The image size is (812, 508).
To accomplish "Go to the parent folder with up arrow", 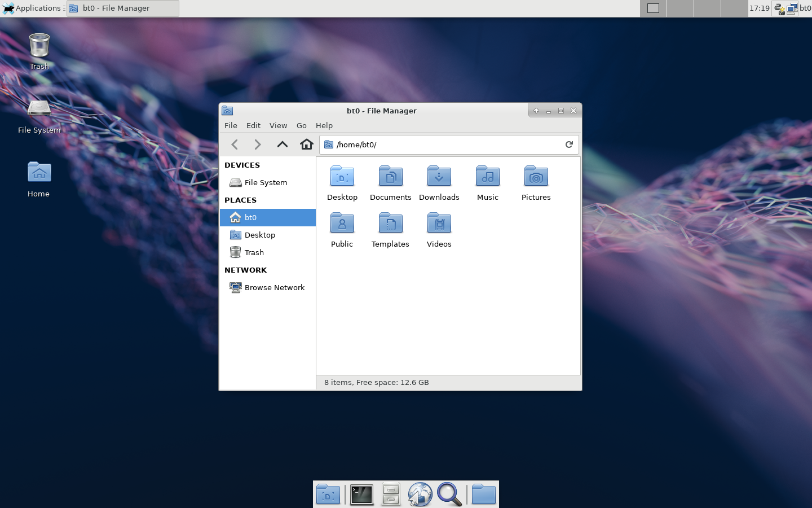I will click(x=283, y=144).
